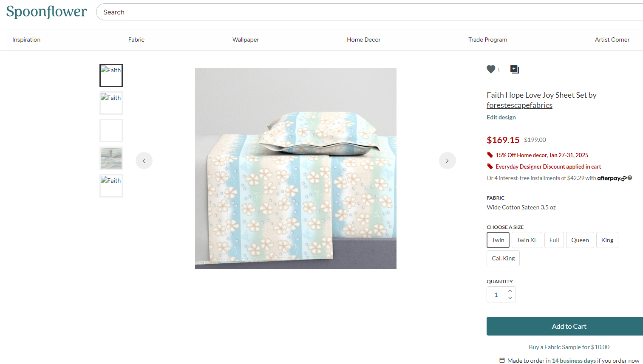643x364 pixels.
Task: Click the quantity increase arrow
Action: (x=510, y=291)
